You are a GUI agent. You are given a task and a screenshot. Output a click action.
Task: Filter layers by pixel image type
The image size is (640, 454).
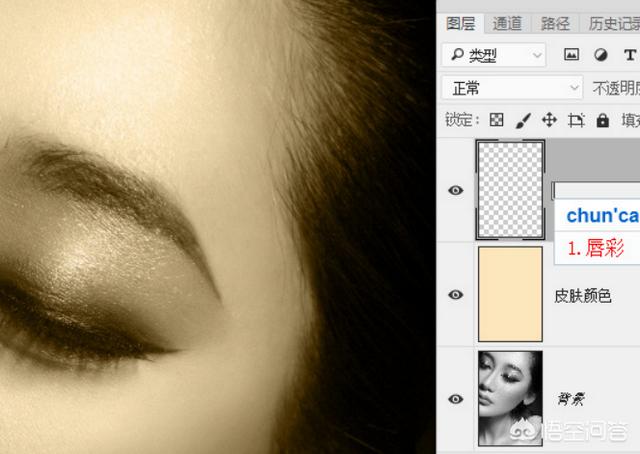coord(571,55)
